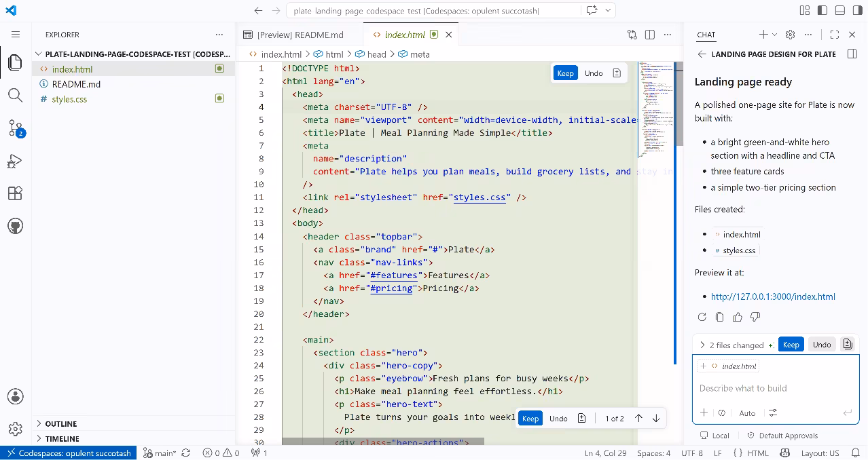Click the html breadcrumb item
The width and height of the screenshot is (868, 460).
[x=328, y=54]
